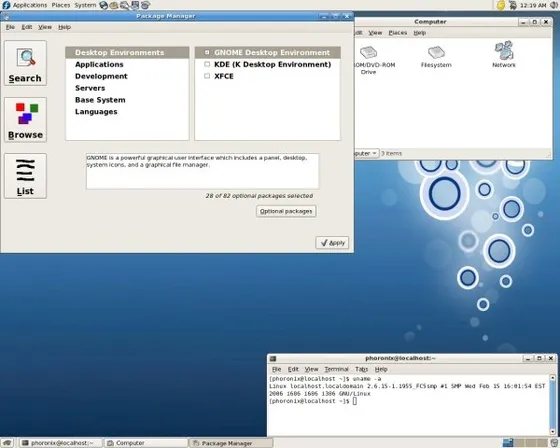Open Package Manager Edit menu
560x448 pixels.
(27, 27)
